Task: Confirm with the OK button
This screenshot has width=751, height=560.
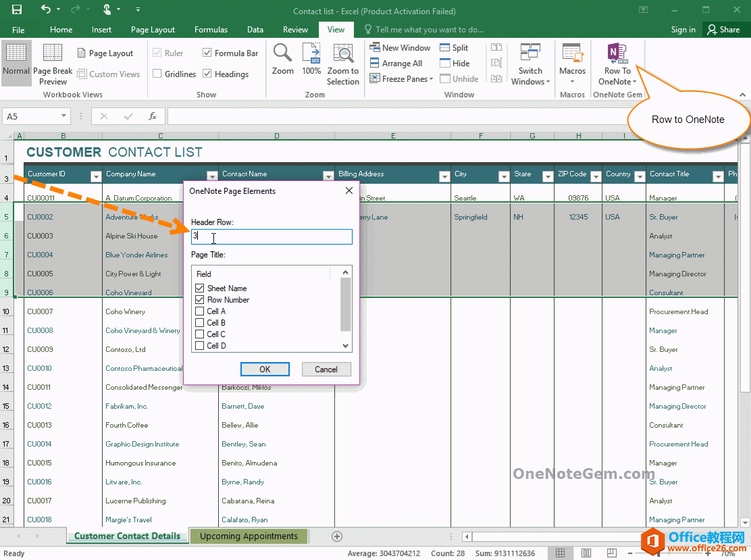Action: tap(265, 369)
